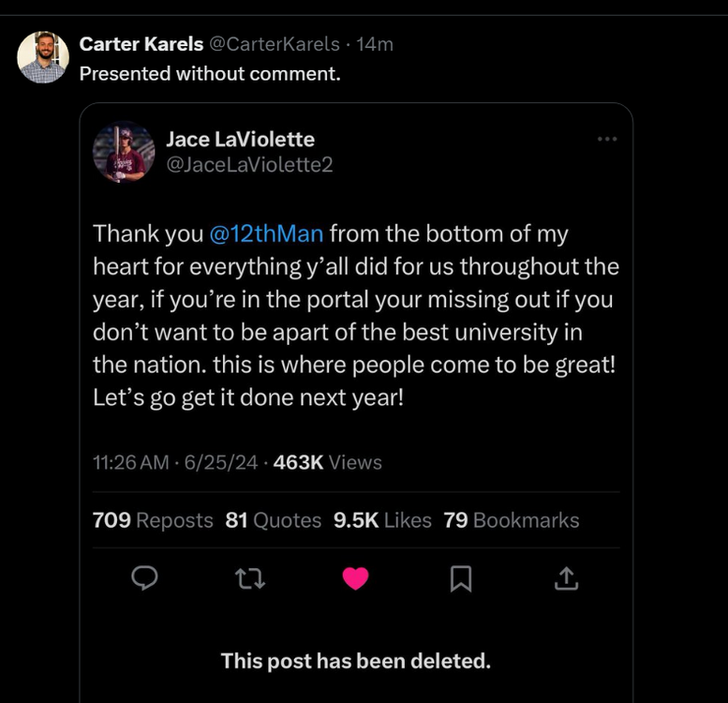Click the 463K Views count
The height and width of the screenshot is (703, 728).
click(x=327, y=462)
